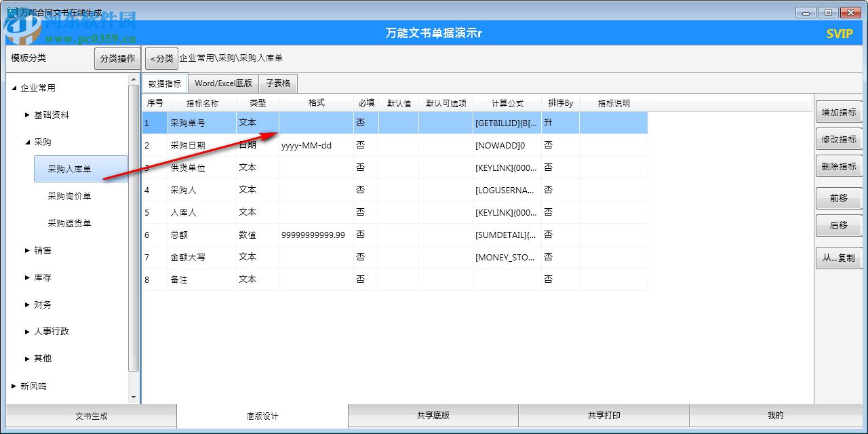The height and width of the screenshot is (434, 868).
Task: Open 分类操作 options
Action: coord(116,58)
